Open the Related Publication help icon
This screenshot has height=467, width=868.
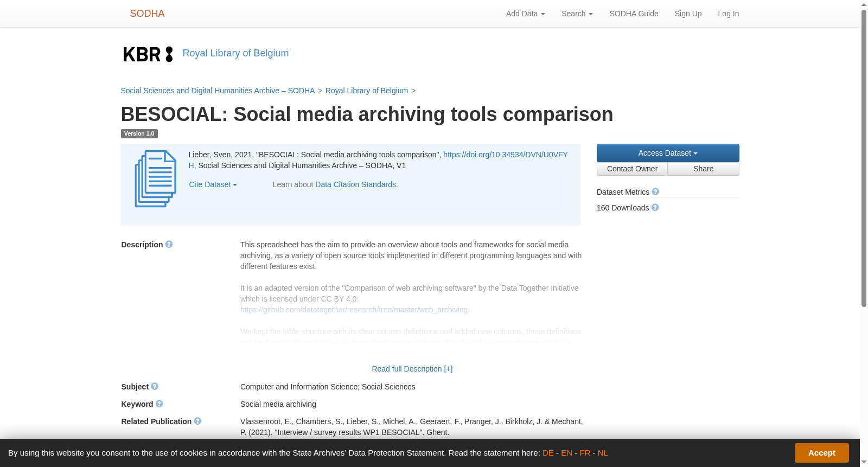[197, 421]
